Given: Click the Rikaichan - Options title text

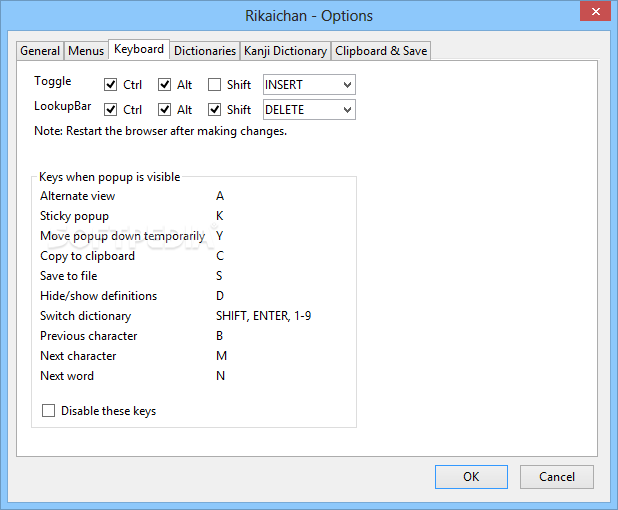Looking at the screenshot, I should [309, 16].
